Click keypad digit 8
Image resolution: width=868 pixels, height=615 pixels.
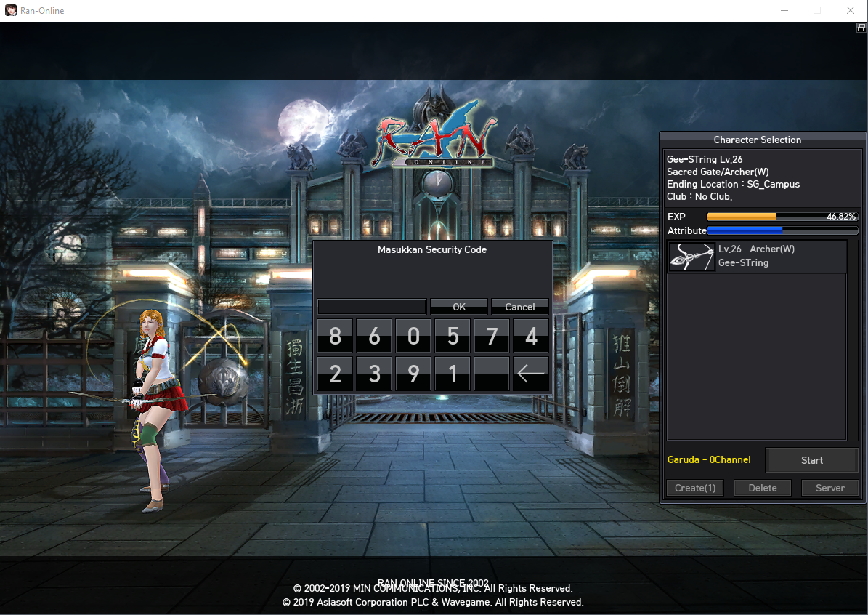point(335,336)
